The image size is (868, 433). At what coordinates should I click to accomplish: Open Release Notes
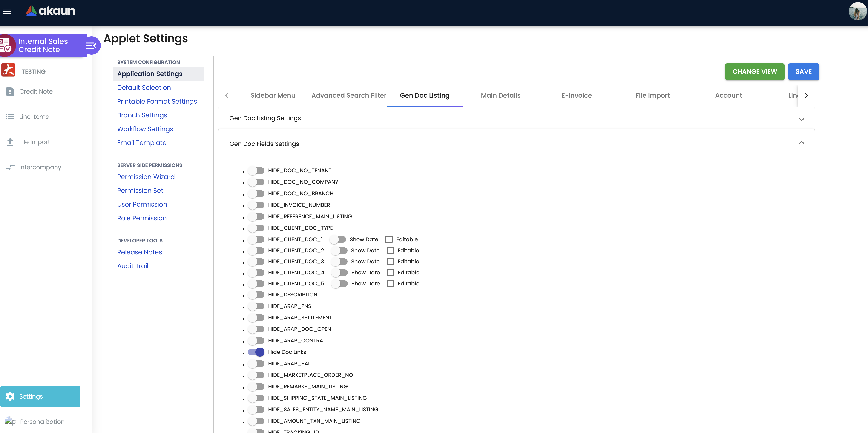pos(140,252)
